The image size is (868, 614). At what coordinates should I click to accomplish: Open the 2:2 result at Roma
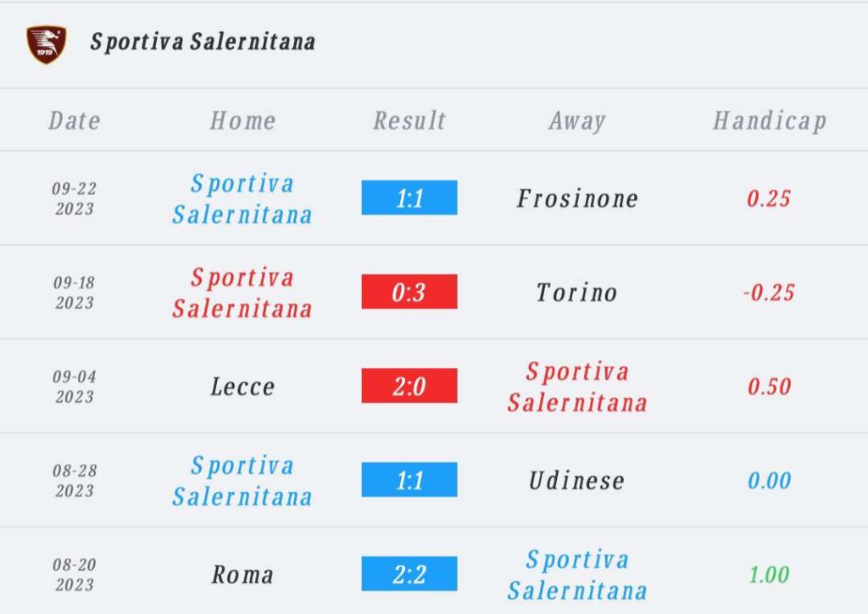[409, 574]
